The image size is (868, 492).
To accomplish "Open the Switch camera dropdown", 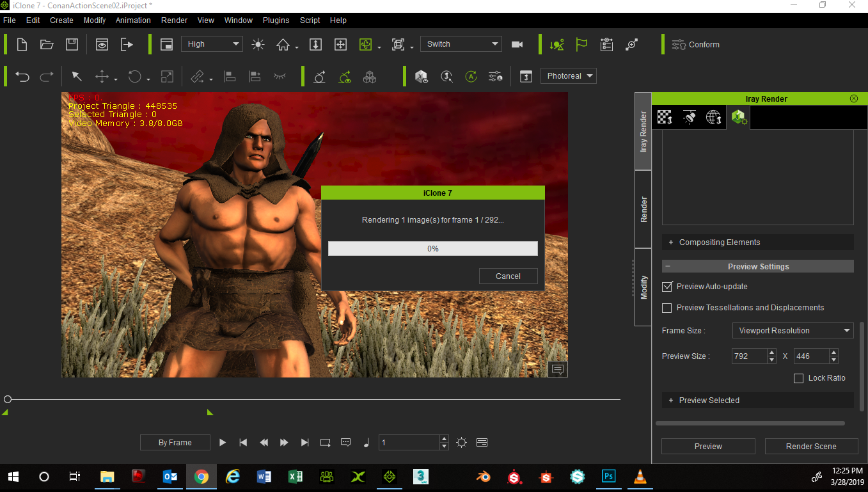I will tap(461, 44).
